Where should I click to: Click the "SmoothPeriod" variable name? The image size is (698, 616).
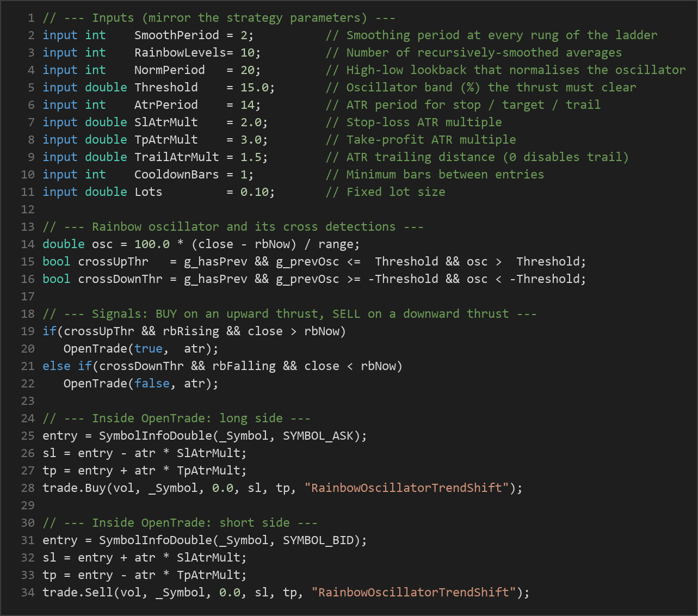(177, 35)
